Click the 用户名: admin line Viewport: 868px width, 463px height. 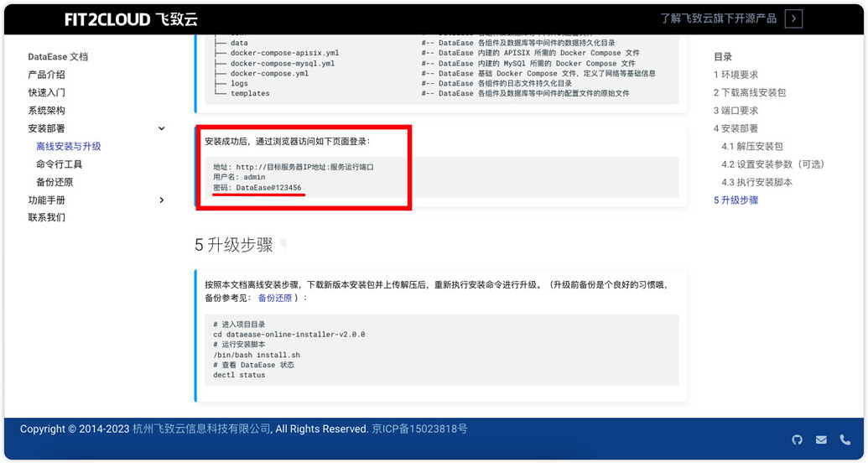(x=239, y=177)
